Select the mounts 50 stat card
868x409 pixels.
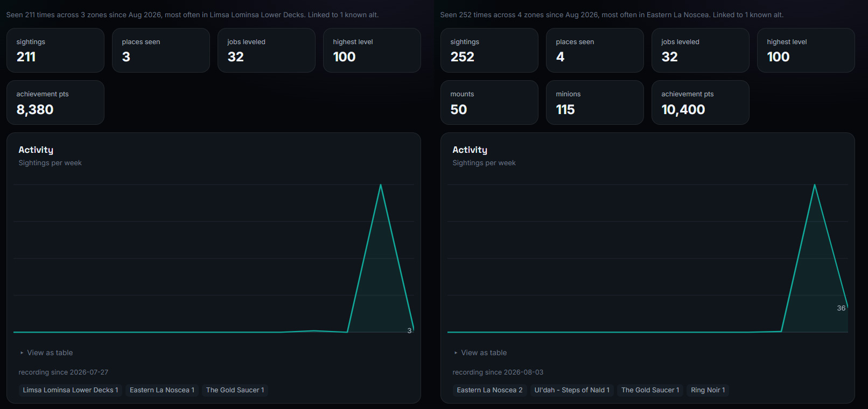pyautogui.click(x=489, y=103)
